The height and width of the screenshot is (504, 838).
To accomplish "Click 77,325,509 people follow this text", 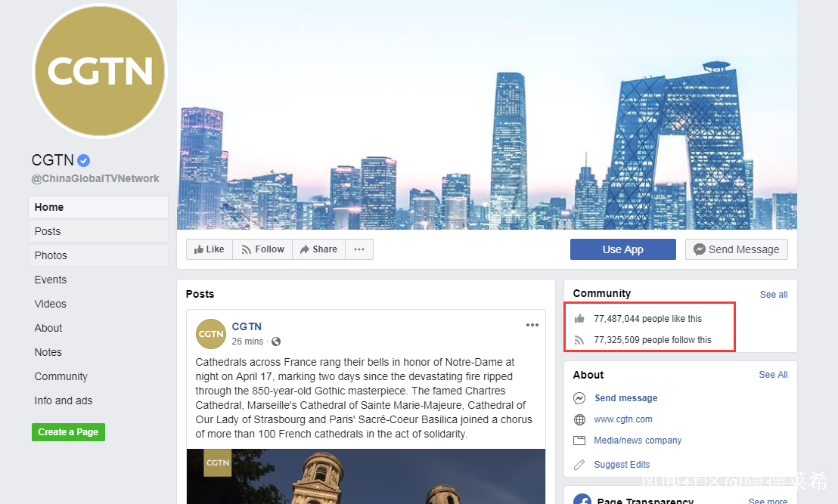I will click(653, 340).
